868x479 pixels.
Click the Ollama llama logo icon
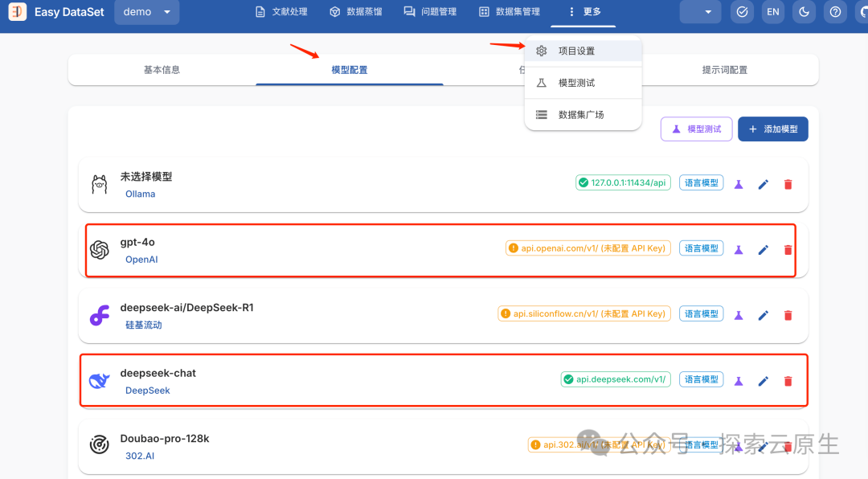(100, 184)
